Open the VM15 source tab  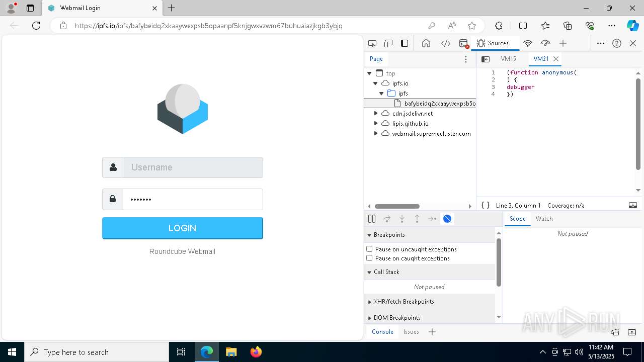(x=509, y=59)
